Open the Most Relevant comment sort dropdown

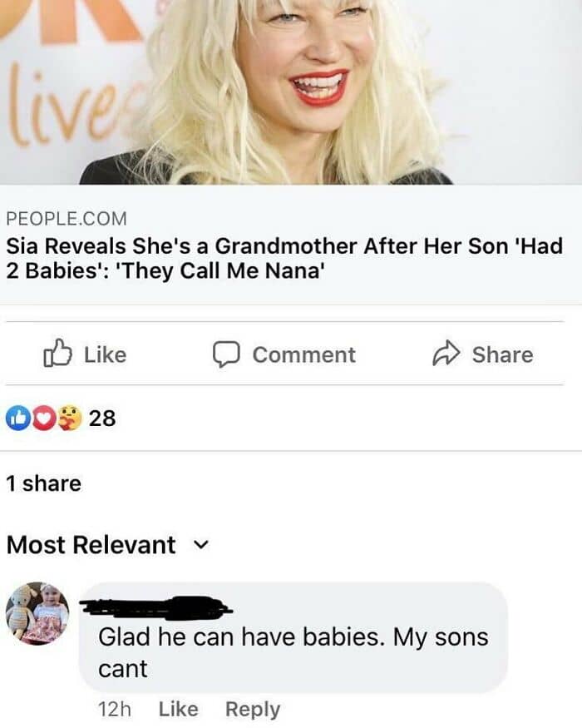(91, 545)
